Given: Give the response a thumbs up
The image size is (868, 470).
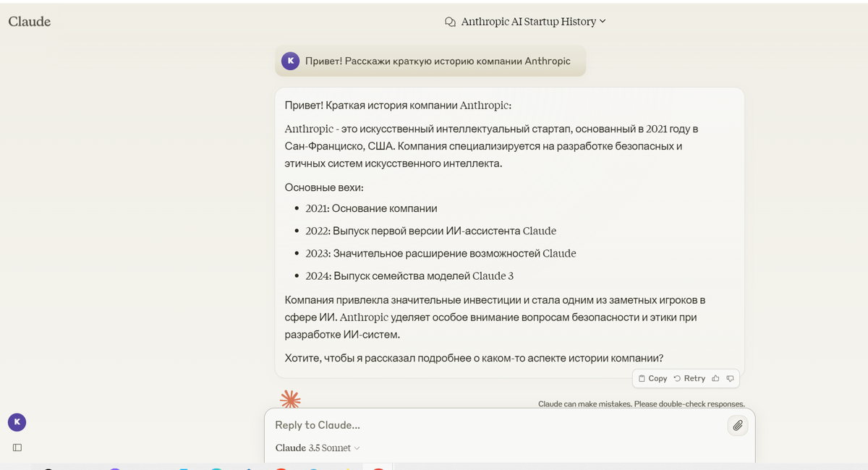Looking at the screenshot, I should pos(715,378).
